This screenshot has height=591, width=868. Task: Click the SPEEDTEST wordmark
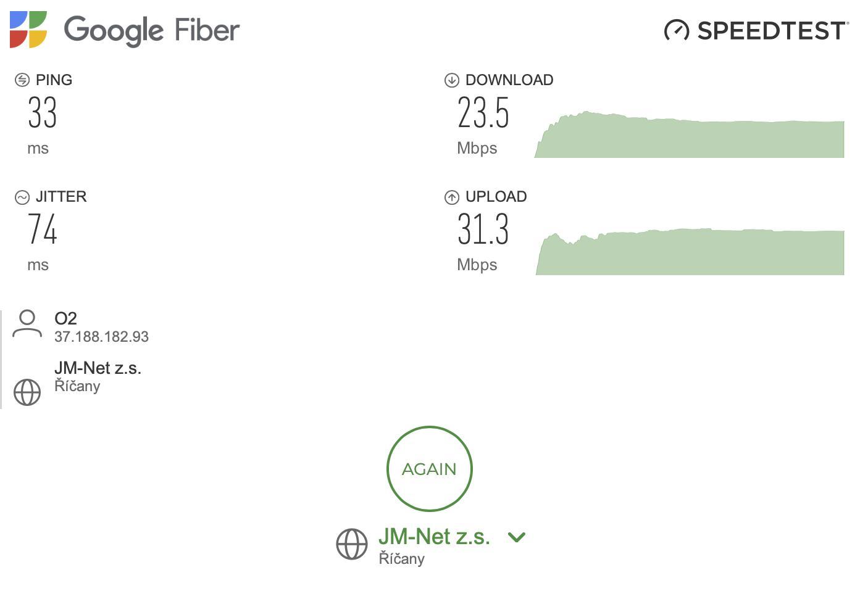(772, 31)
